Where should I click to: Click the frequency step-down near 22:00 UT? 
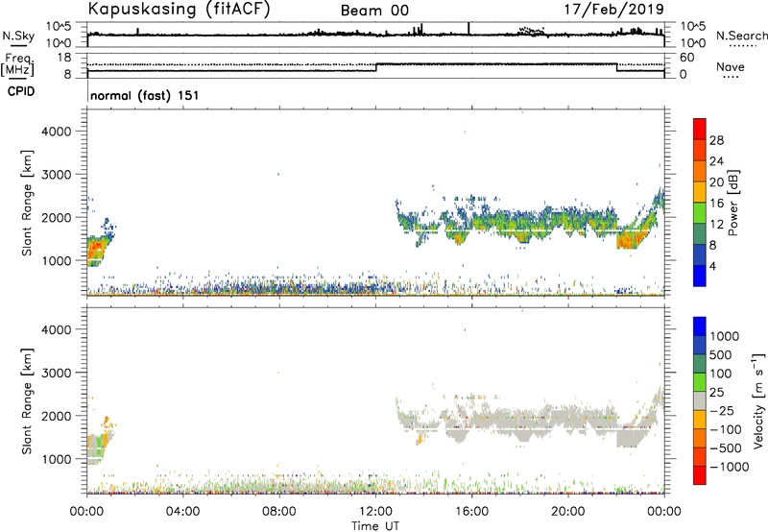coord(616,67)
